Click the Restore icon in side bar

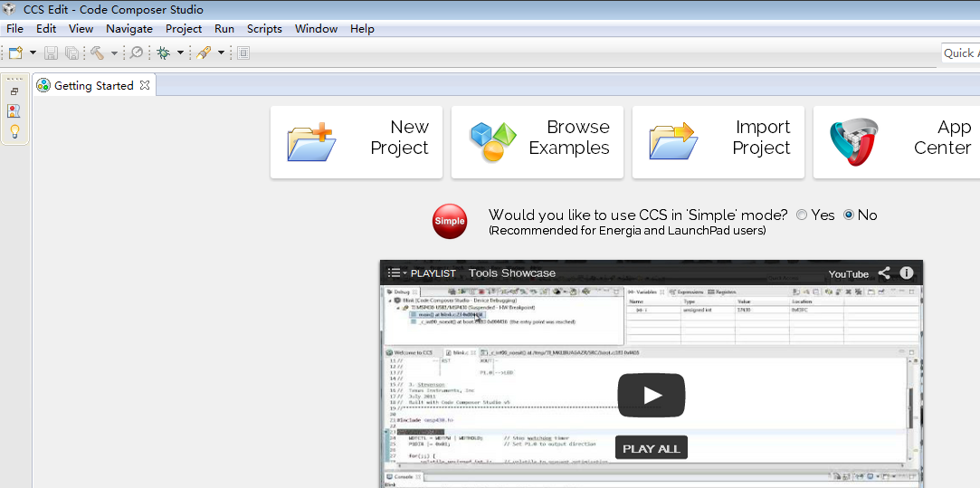point(14,91)
